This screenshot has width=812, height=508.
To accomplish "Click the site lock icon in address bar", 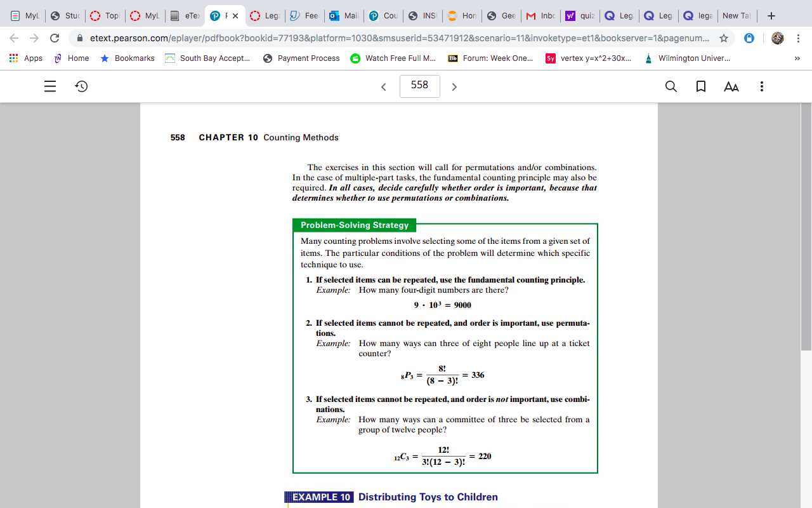I will [x=81, y=38].
